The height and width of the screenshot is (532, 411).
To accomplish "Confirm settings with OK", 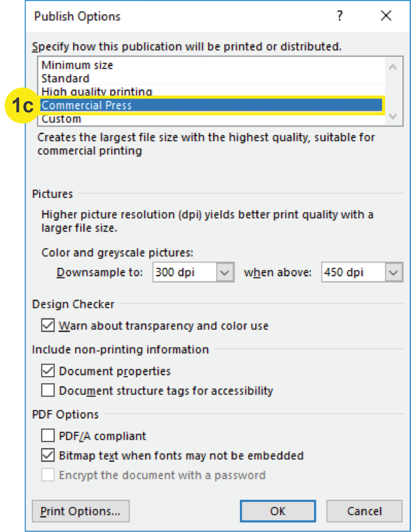I will 278,511.
